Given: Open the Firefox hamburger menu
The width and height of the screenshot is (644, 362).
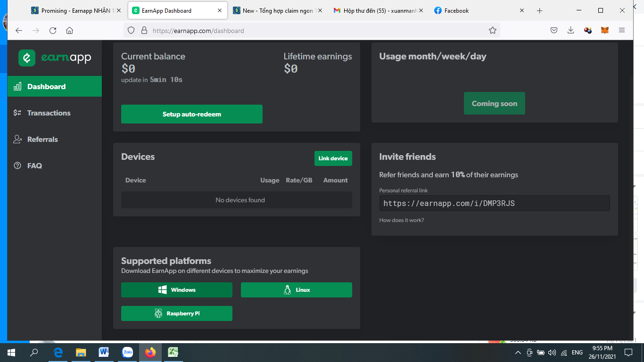Looking at the screenshot, I should point(622,31).
